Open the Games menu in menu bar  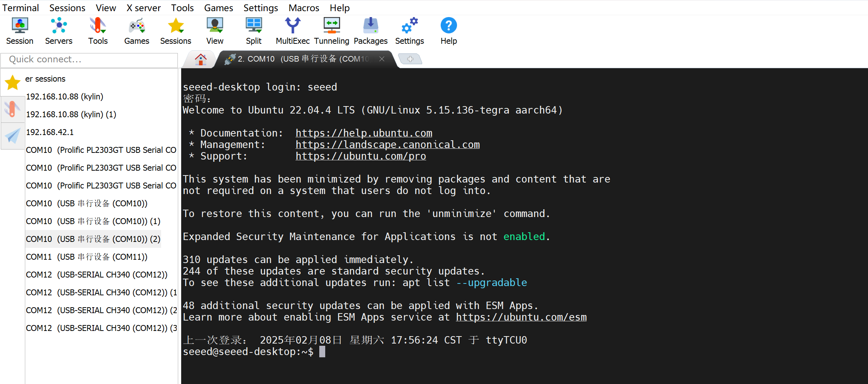(218, 8)
